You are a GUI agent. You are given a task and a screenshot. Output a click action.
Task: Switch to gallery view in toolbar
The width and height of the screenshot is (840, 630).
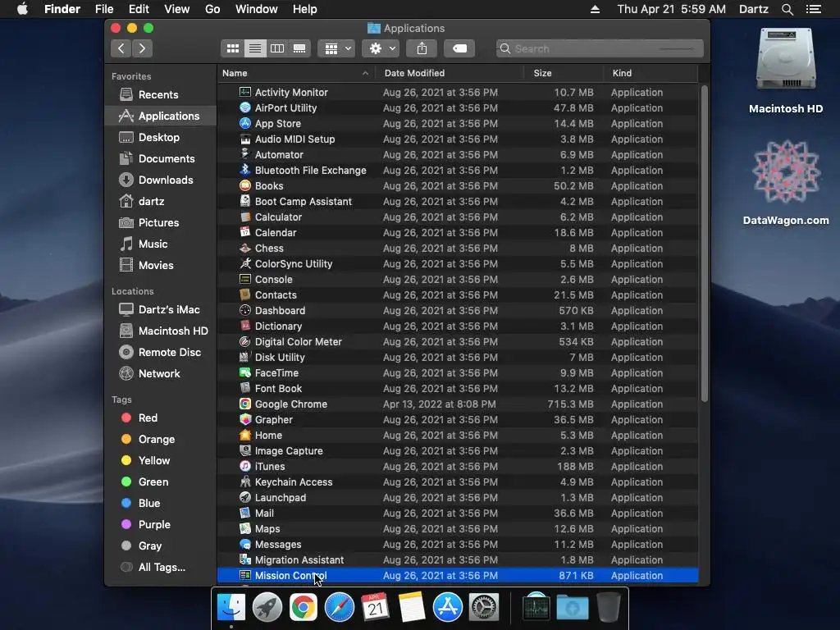[299, 48]
